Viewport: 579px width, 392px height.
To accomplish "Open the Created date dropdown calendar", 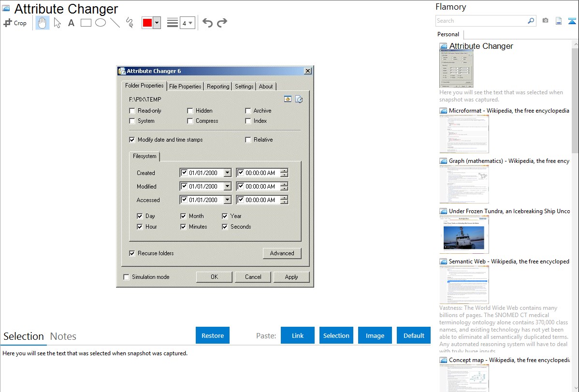I will pos(228,173).
